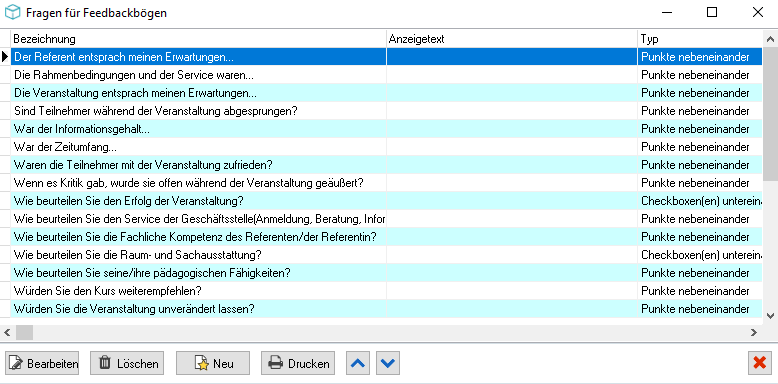
Task: Click the cube application icon in the title bar
Action: coord(12,12)
